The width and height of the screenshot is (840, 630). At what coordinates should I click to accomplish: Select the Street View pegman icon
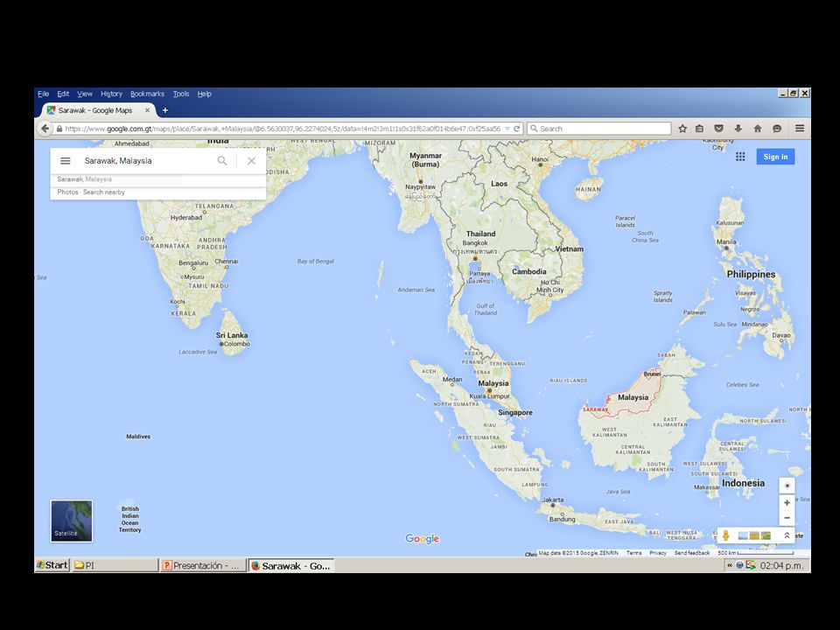click(726, 535)
